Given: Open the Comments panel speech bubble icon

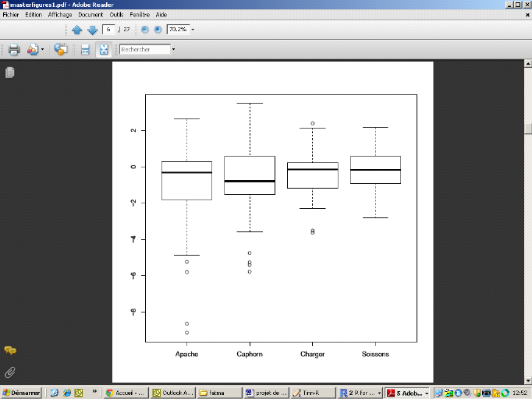Looking at the screenshot, I should pos(10,350).
